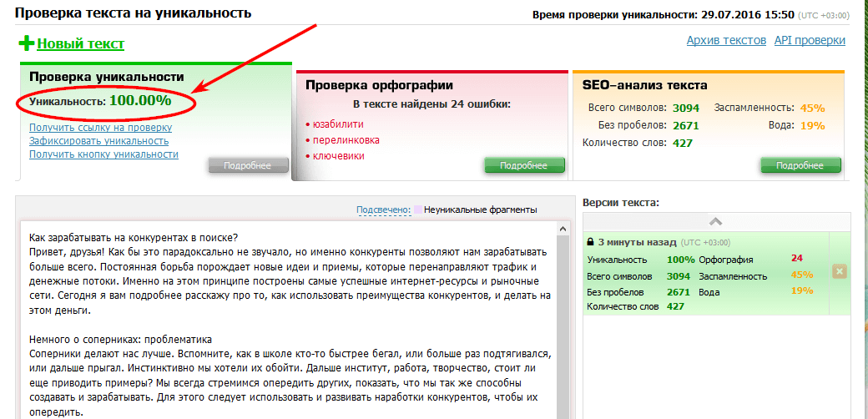The height and width of the screenshot is (419, 868).
Task: Open the 'Новый текст' link
Action: (x=80, y=43)
